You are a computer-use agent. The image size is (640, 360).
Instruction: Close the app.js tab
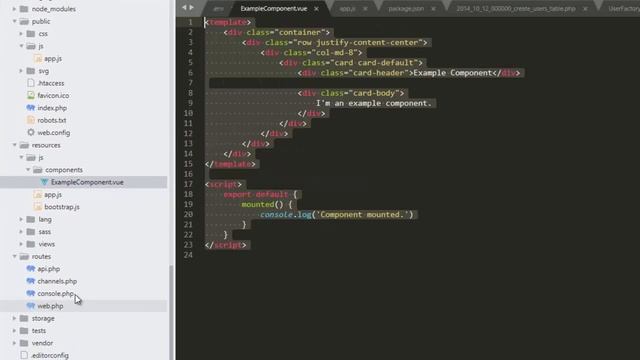[x=365, y=9]
